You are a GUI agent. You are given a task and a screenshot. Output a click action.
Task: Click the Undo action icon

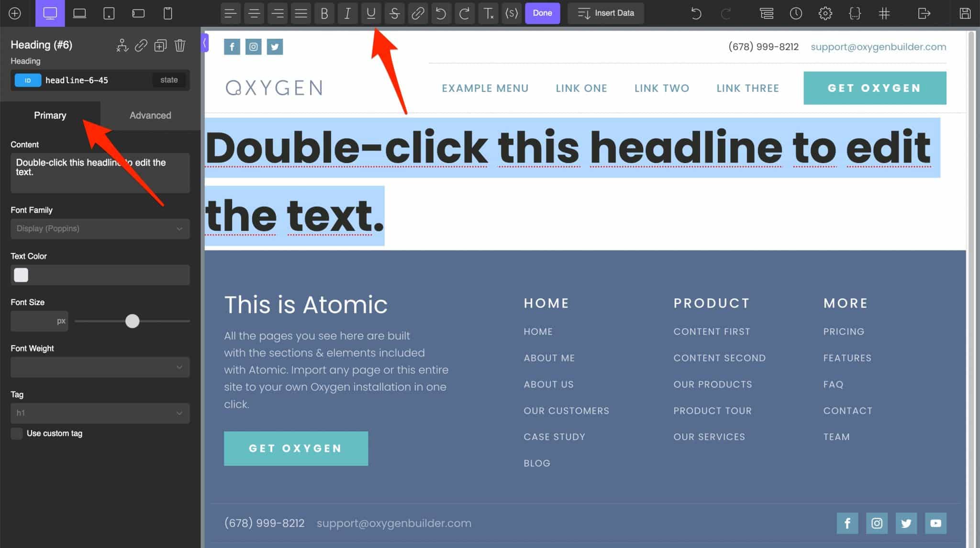click(x=440, y=13)
